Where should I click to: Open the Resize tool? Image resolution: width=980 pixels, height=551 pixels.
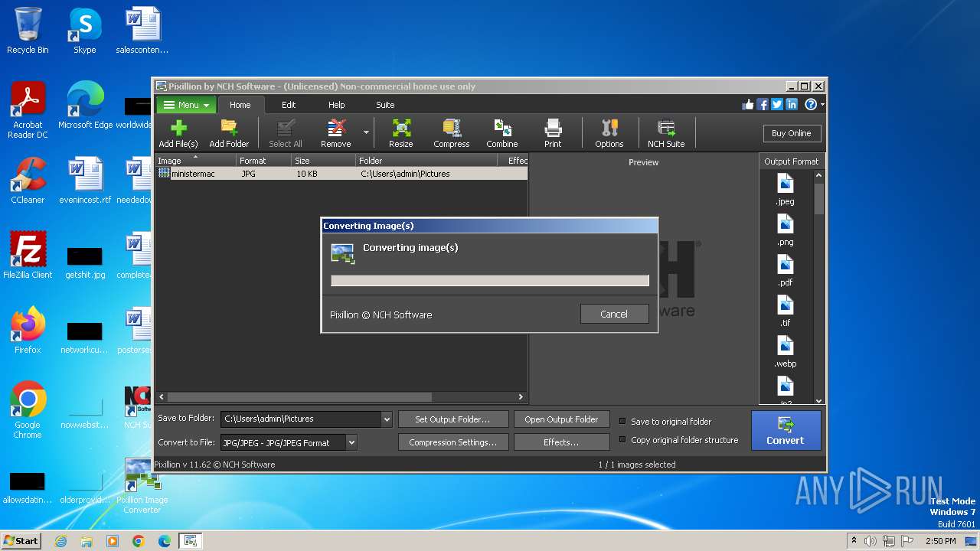point(401,134)
